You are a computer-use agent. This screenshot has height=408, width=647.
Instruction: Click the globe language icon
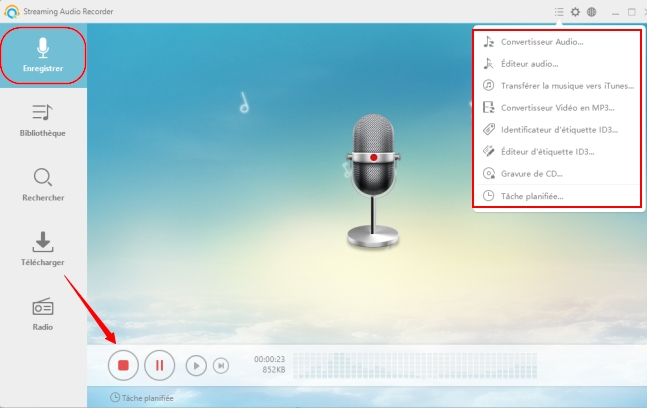(592, 12)
